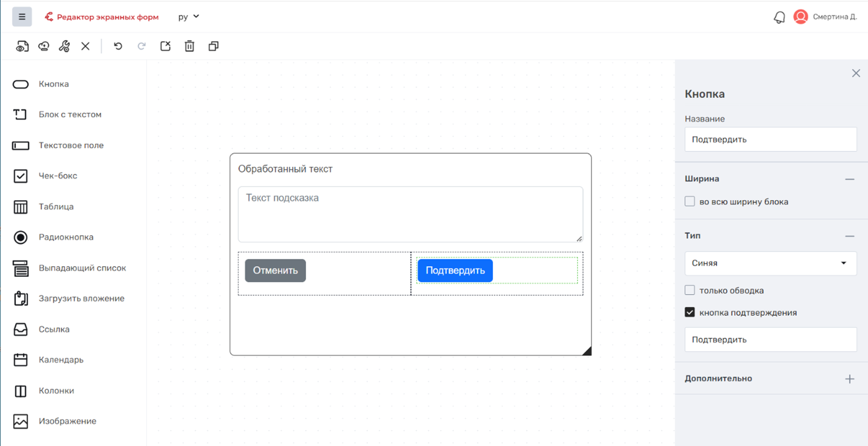Image resolution: width=868 pixels, height=446 pixels.
Task: Toggle the hamburger menu button
Action: click(22, 17)
